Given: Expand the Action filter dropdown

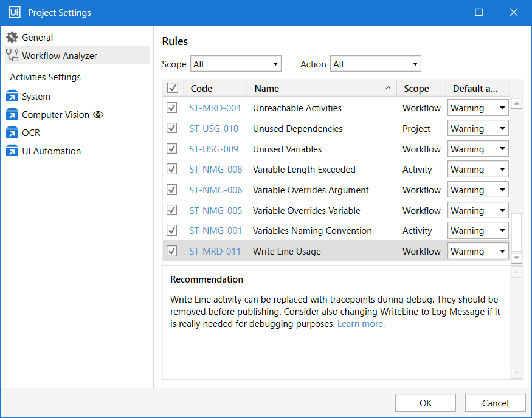Looking at the screenshot, I should click(x=375, y=64).
